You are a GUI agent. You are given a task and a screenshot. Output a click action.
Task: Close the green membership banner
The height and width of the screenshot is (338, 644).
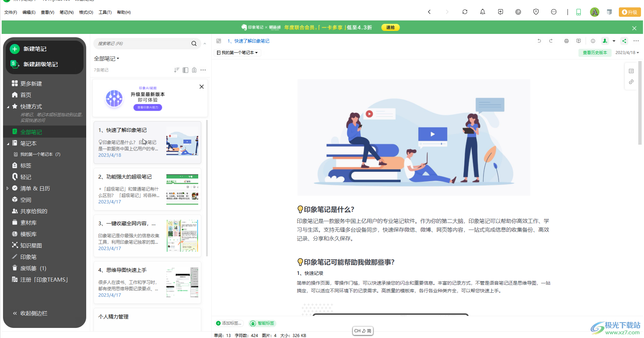pyautogui.click(x=634, y=28)
